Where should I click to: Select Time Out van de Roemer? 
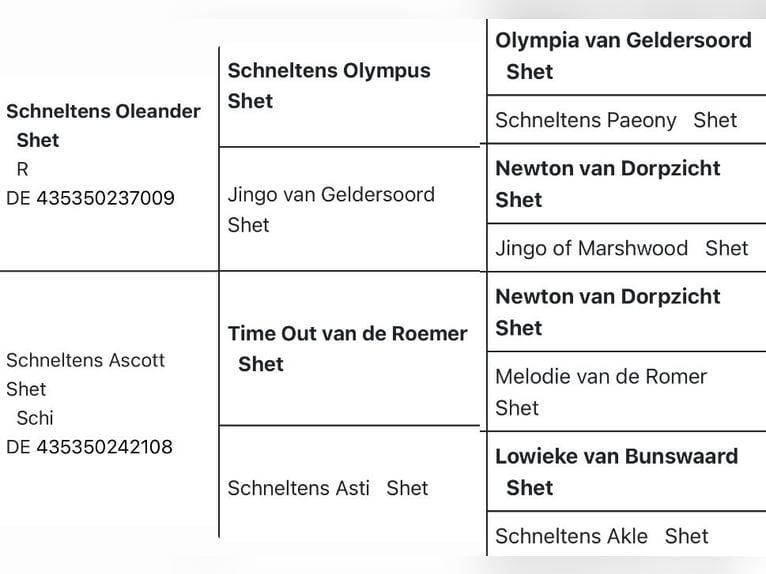(347, 334)
